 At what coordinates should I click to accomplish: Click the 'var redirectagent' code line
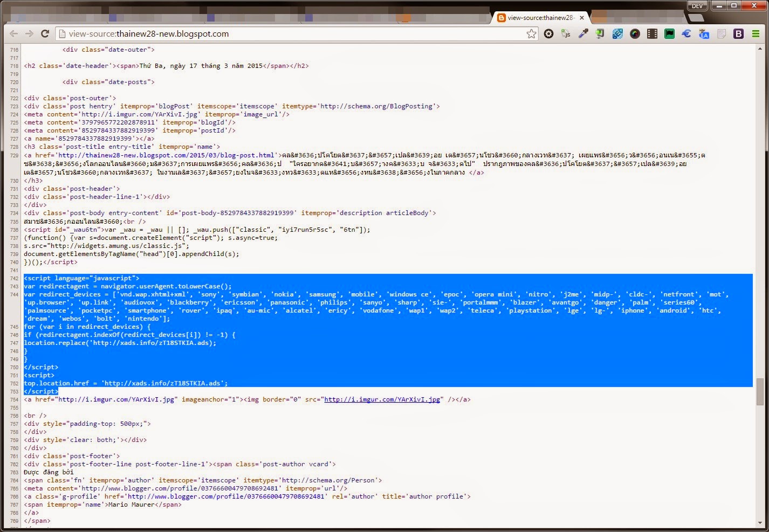[128, 286]
